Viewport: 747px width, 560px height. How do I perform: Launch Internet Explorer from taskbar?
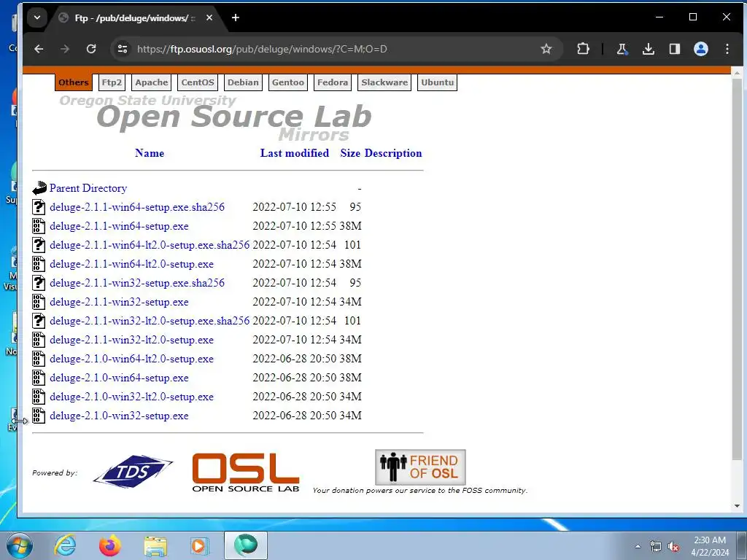tap(65, 545)
